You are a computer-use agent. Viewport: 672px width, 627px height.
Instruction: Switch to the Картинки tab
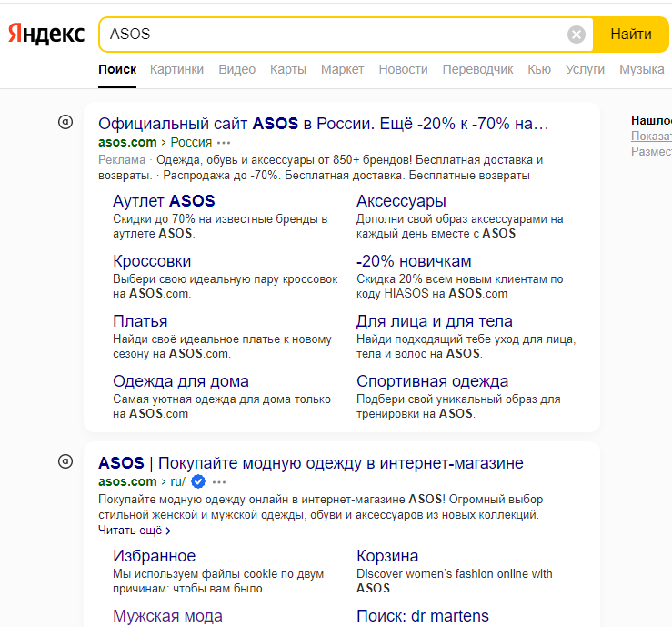(176, 69)
